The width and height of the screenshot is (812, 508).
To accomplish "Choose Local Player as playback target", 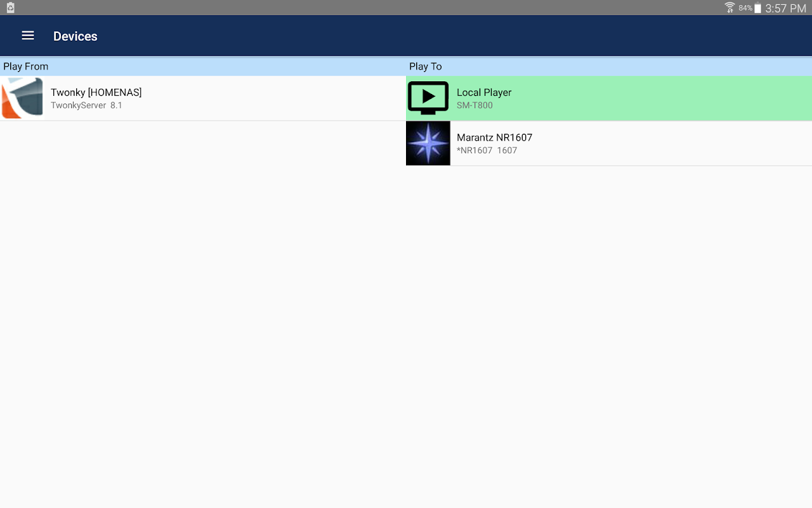I will (x=609, y=98).
